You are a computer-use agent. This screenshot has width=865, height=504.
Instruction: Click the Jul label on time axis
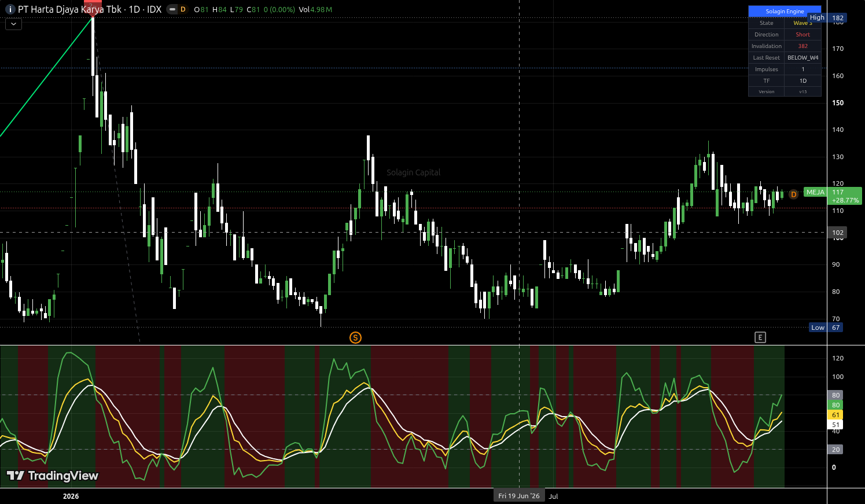coord(554,496)
